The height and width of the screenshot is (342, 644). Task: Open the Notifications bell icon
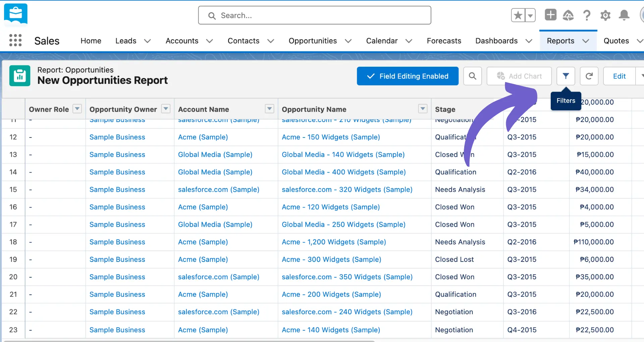click(x=624, y=15)
